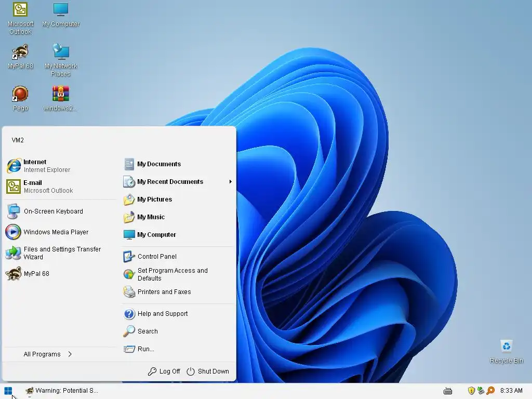Open My Computer desktop icon
The image size is (532, 399).
tap(61, 14)
